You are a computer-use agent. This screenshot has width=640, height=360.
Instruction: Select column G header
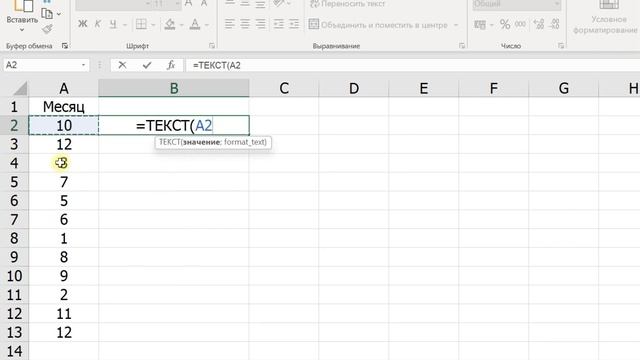pyautogui.click(x=564, y=88)
